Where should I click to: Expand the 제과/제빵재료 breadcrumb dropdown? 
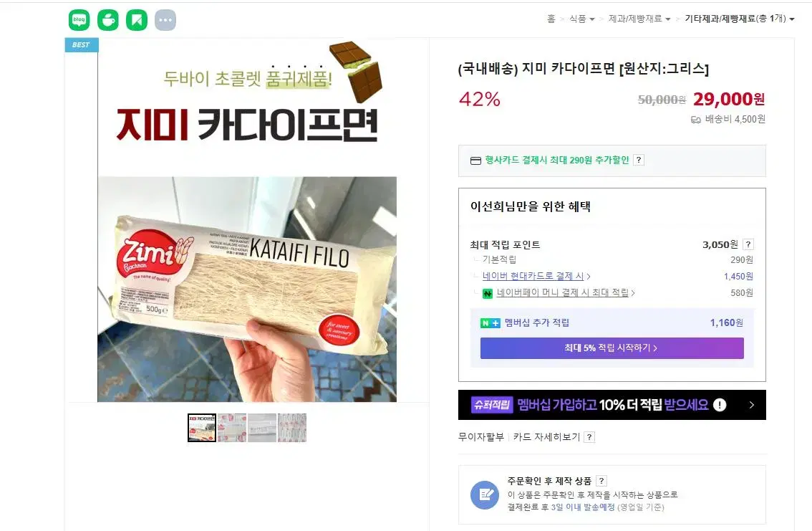click(639, 19)
